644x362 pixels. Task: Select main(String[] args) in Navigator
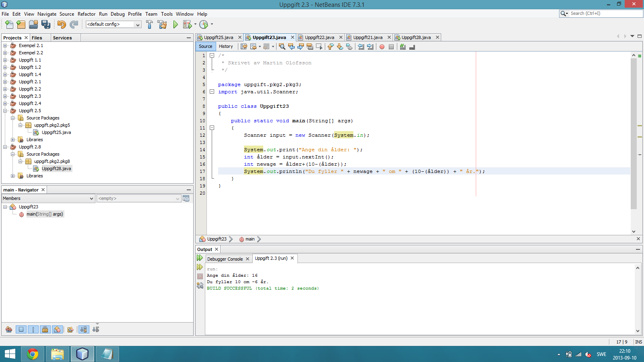[x=45, y=214]
